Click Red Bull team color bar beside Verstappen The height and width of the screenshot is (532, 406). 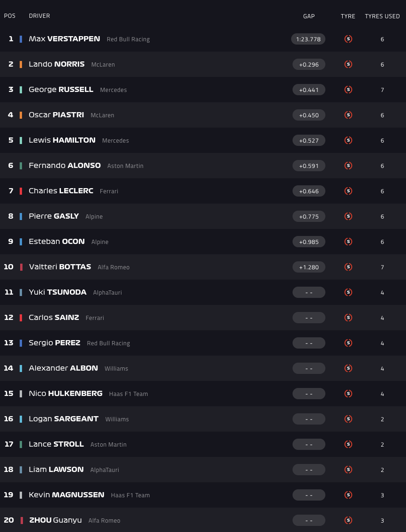click(21, 39)
